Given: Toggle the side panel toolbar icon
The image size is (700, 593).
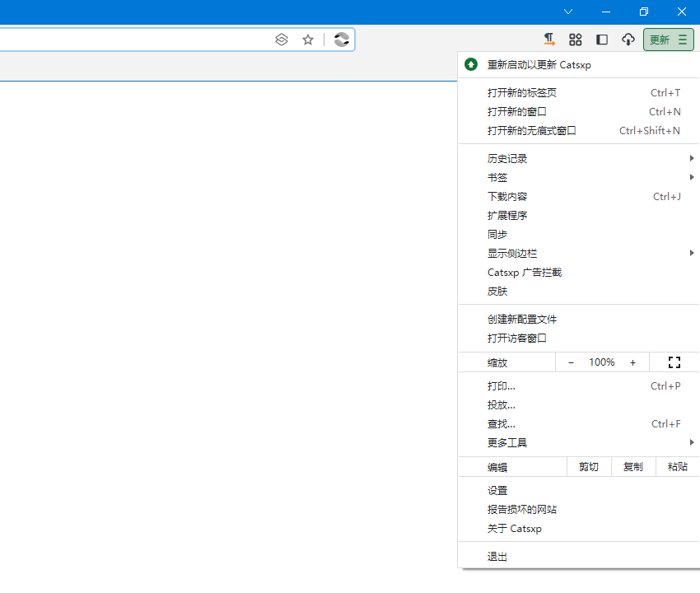Looking at the screenshot, I should pos(602,40).
